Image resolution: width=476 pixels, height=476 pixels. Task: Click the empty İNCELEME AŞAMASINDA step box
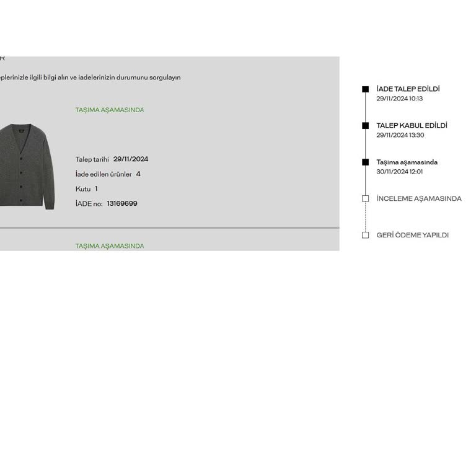(x=365, y=198)
